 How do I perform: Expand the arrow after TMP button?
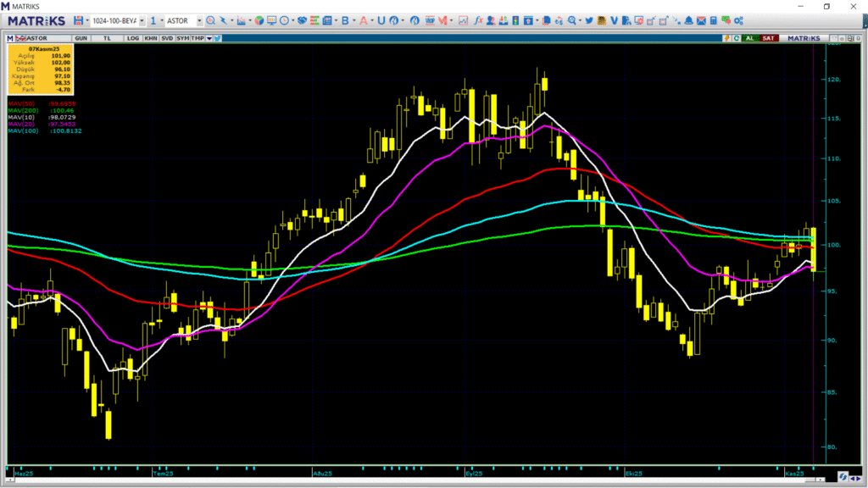coord(209,38)
